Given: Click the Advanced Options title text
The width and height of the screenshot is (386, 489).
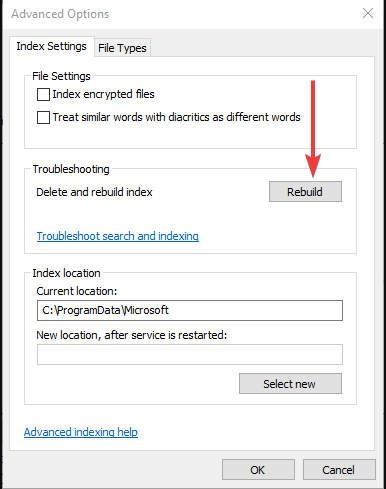Looking at the screenshot, I should coord(60,14).
